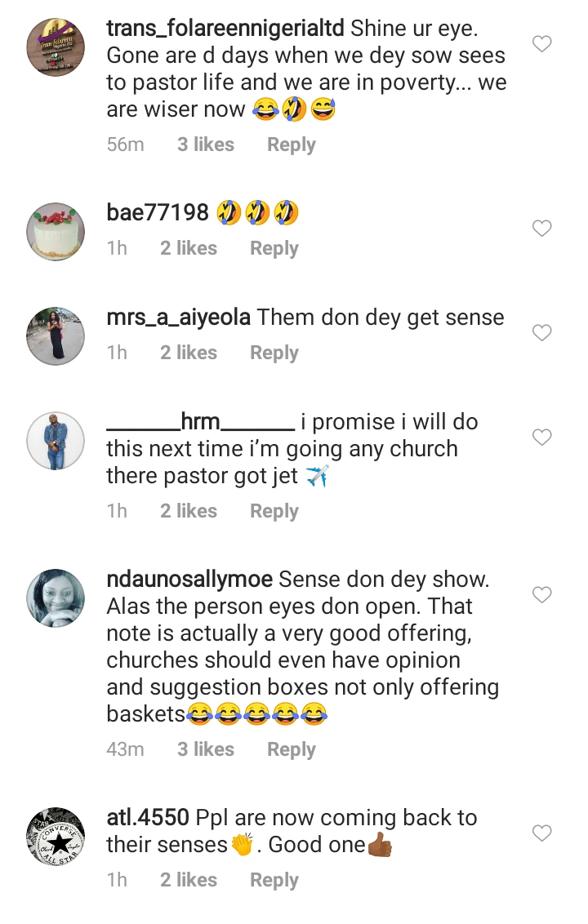Like ndaunosallymoe's comment using heart icon
The width and height of the screenshot is (588, 924).
(x=542, y=595)
